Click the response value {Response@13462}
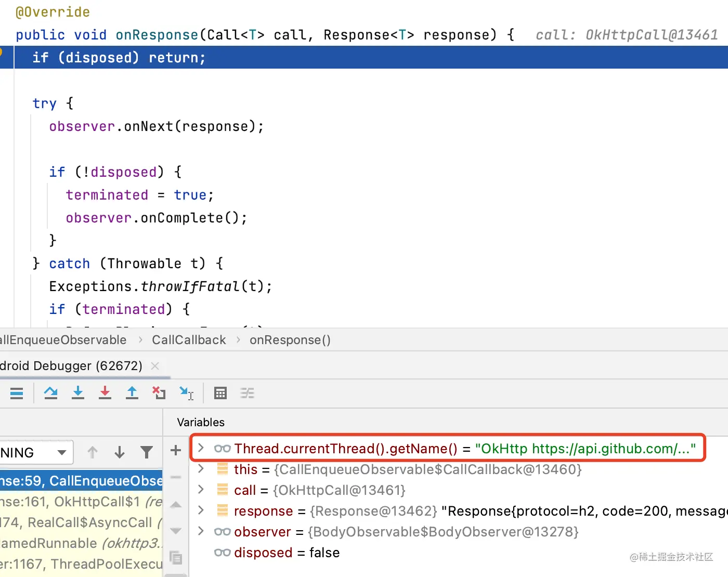The width and height of the screenshot is (728, 577). tap(373, 511)
